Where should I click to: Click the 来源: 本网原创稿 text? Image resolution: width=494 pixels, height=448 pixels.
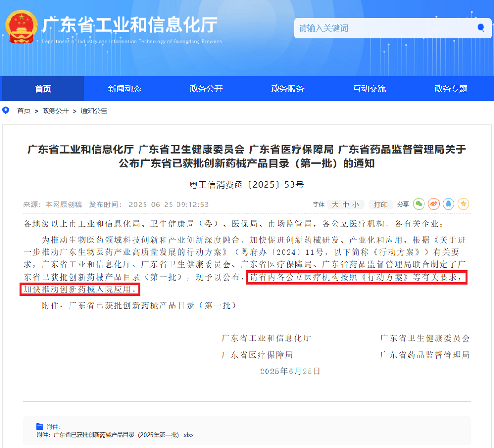[53, 205]
